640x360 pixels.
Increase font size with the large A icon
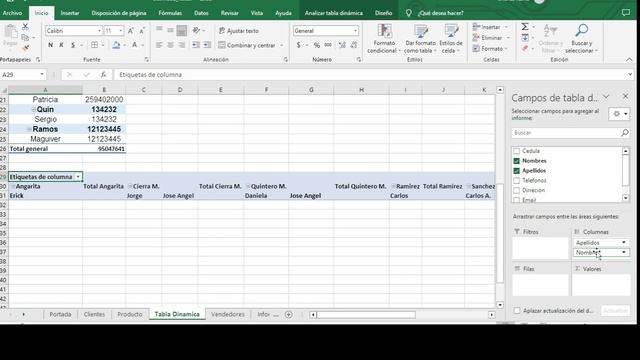(131, 31)
